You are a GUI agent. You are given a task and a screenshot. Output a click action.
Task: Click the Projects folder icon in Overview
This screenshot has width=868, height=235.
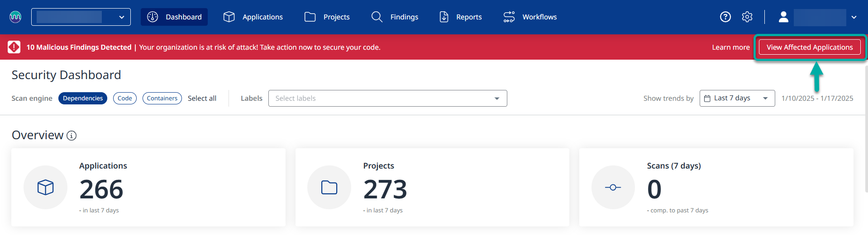pyautogui.click(x=329, y=187)
